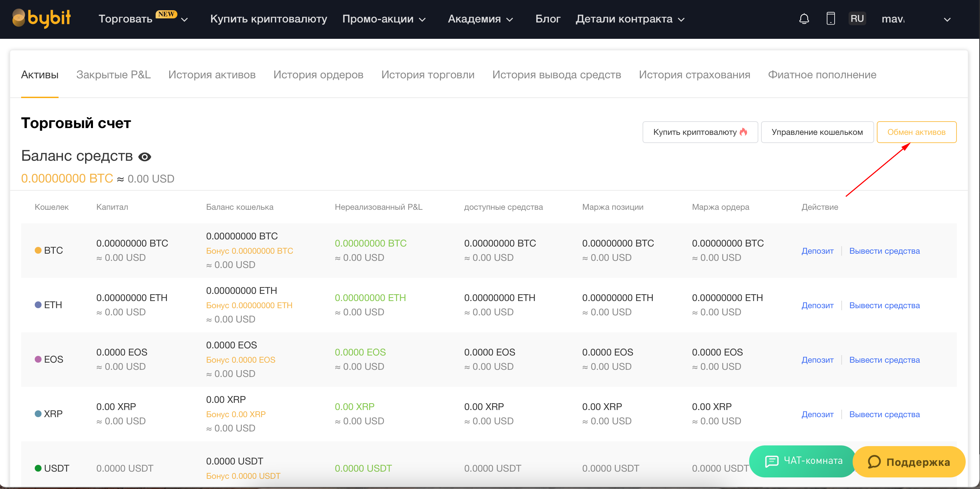Click Обмен активов button
The image size is (980, 489).
(916, 132)
